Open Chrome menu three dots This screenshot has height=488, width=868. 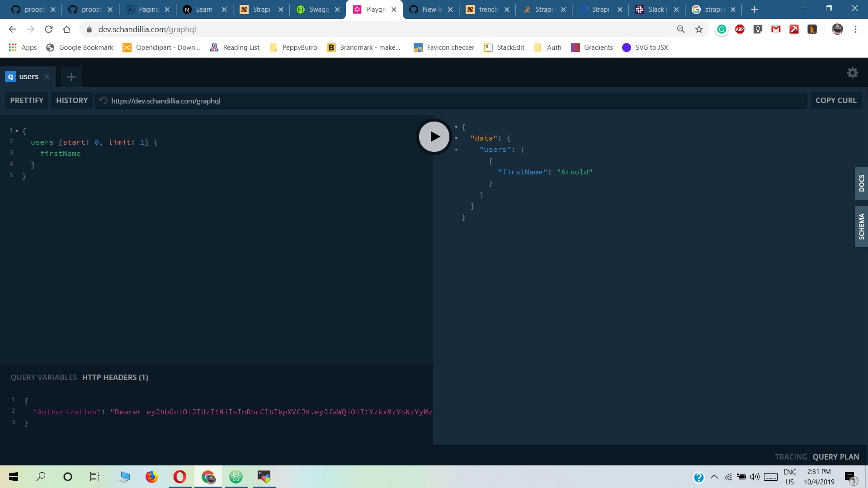(x=855, y=29)
